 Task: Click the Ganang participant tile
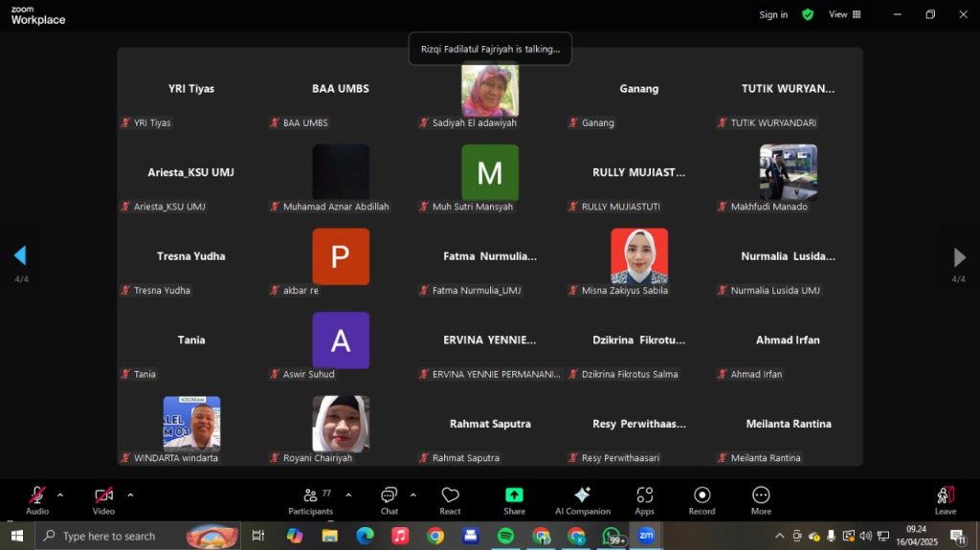(x=638, y=89)
